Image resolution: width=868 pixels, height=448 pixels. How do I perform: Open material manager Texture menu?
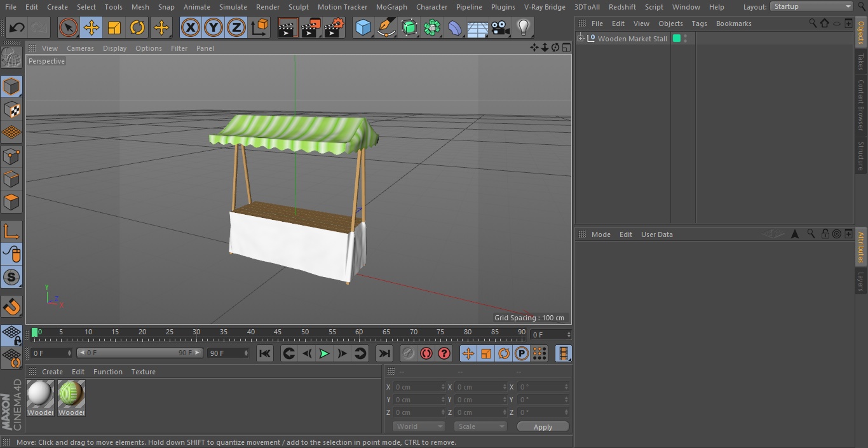coord(143,372)
